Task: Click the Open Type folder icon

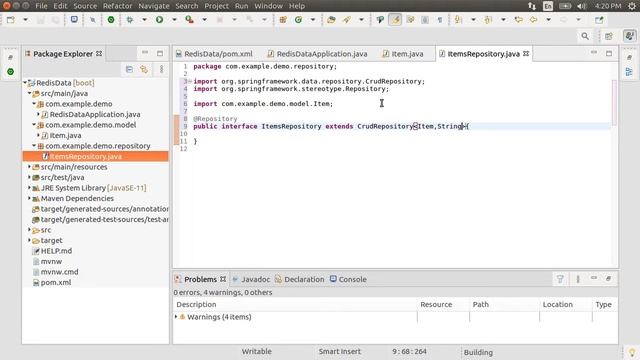Action: click(x=331, y=20)
